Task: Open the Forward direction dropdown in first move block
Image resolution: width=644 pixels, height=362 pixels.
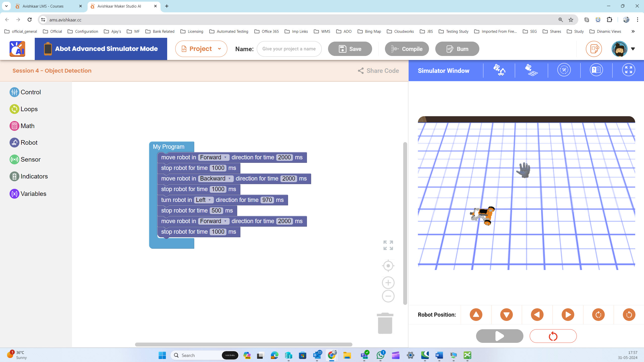Action: click(x=225, y=157)
